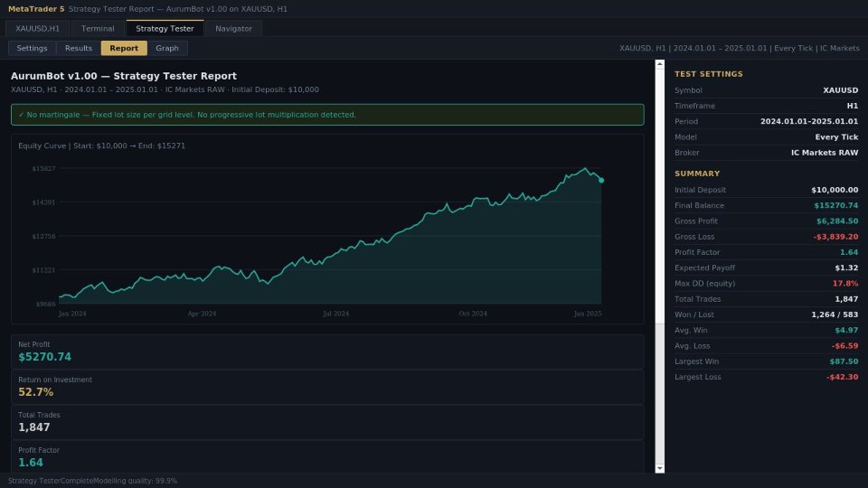The width and height of the screenshot is (868, 488).
Task: Open the Terminal tab
Action: (x=98, y=29)
